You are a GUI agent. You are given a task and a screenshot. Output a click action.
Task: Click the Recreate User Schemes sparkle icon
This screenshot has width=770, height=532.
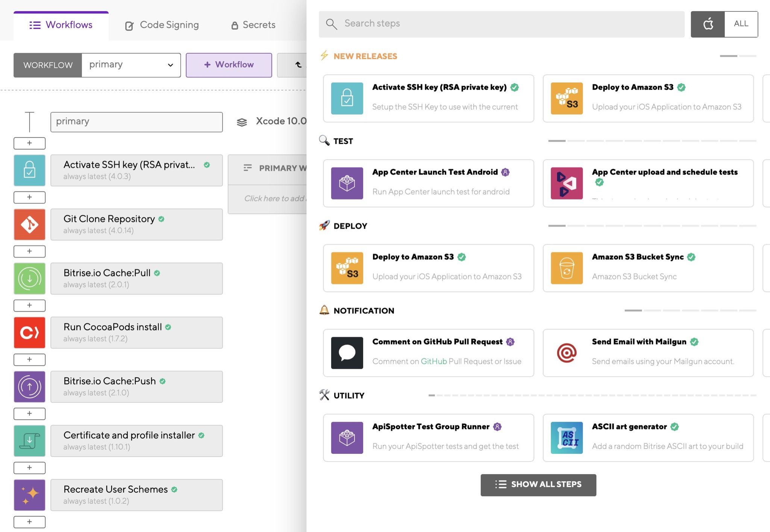pos(29,495)
